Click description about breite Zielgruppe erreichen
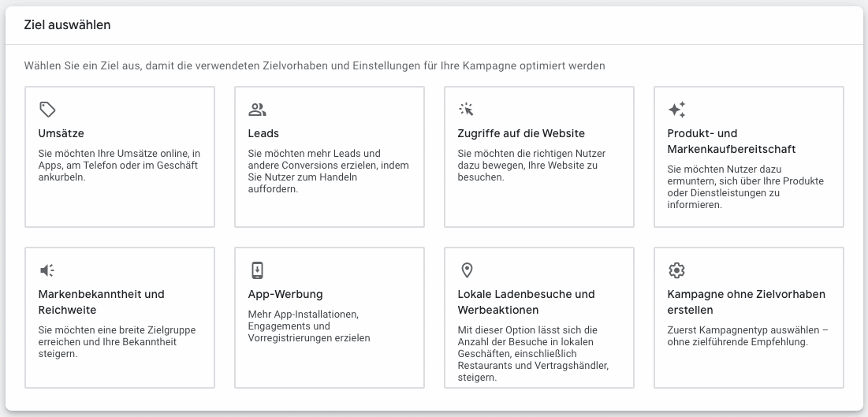 click(117, 341)
